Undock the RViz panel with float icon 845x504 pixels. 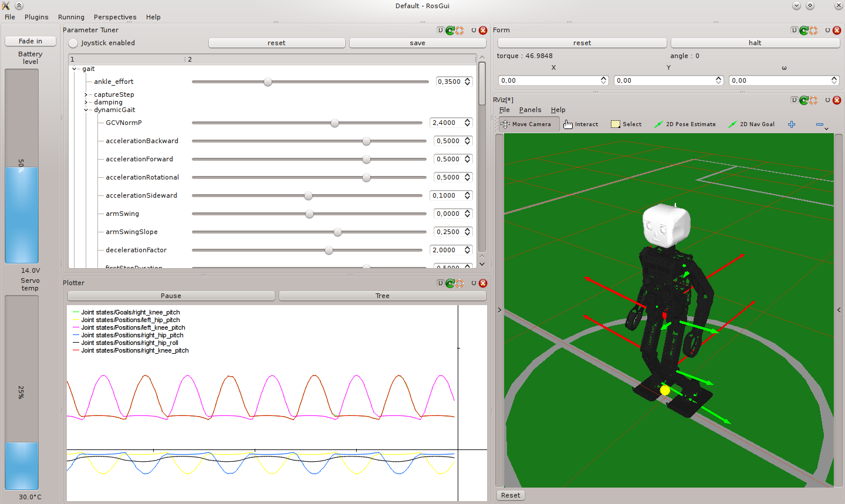coord(827,100)
